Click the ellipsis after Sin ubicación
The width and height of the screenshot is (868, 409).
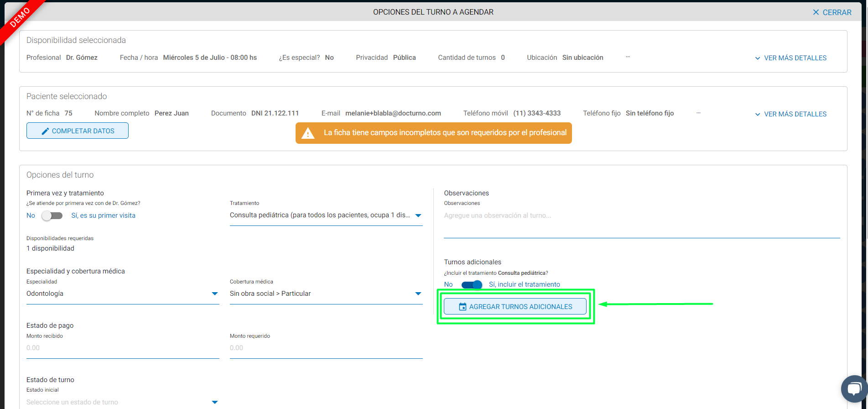tap(628, 57)
